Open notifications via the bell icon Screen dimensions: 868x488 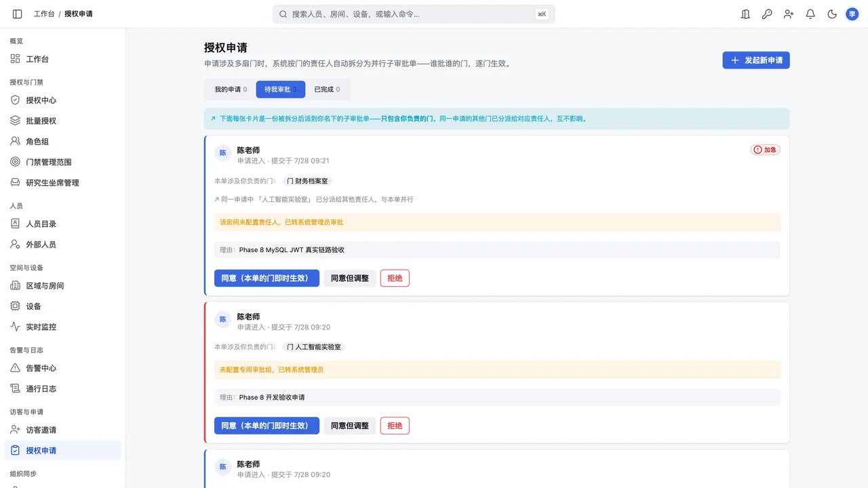click(810, 14)
